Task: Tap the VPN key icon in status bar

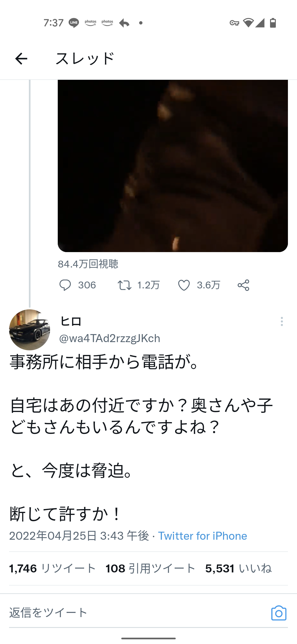Action: tap(234, 23)
